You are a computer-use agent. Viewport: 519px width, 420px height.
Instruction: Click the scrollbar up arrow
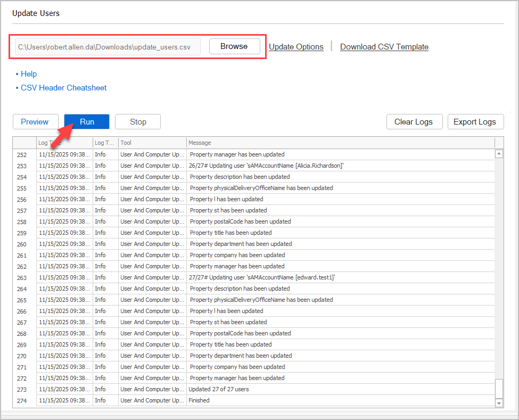point(498,153)
